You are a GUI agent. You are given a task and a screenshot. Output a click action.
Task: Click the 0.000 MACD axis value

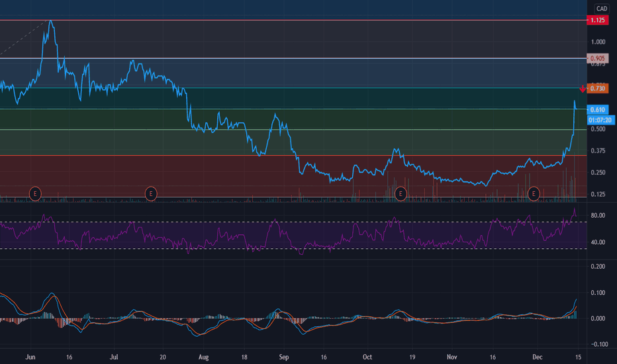click(598, 318)
